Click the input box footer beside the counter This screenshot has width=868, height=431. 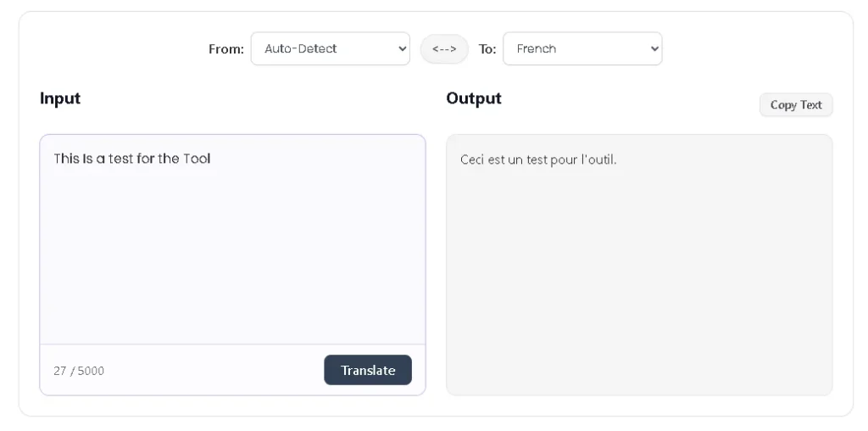point(212,371)
